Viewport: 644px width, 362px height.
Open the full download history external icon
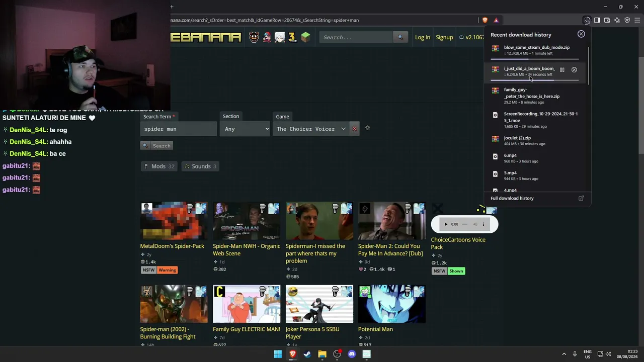click(581, 198)
